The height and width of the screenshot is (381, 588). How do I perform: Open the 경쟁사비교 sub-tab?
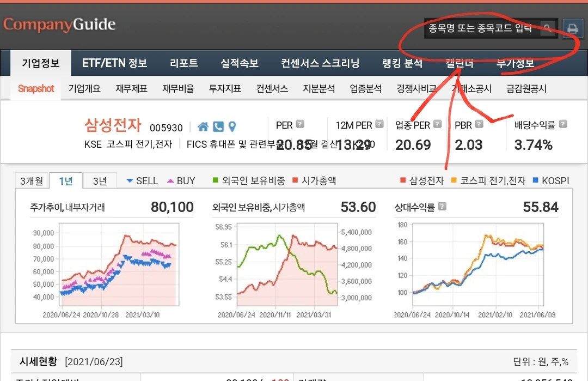(416, 89)
